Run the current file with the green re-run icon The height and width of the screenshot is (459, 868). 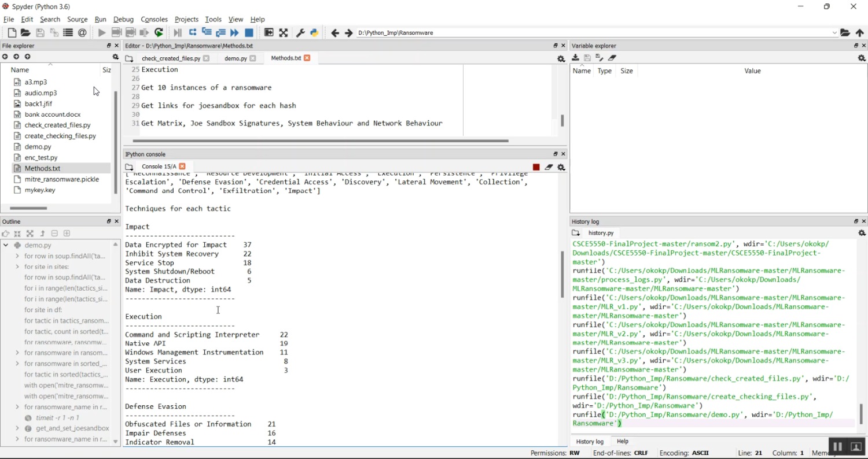159,33
